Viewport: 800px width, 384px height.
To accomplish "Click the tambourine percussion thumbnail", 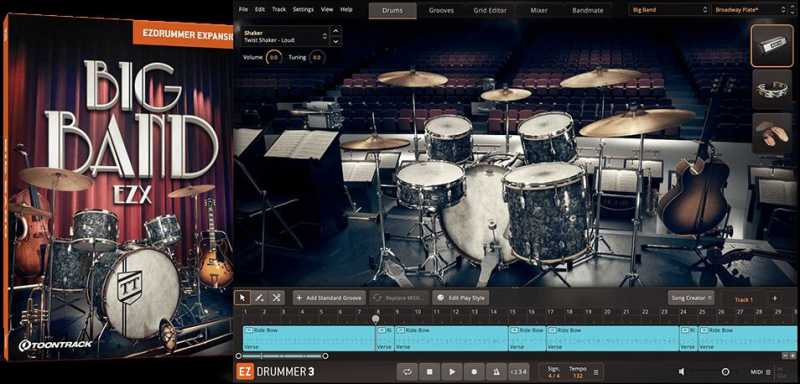I will (x=771, y=90).
